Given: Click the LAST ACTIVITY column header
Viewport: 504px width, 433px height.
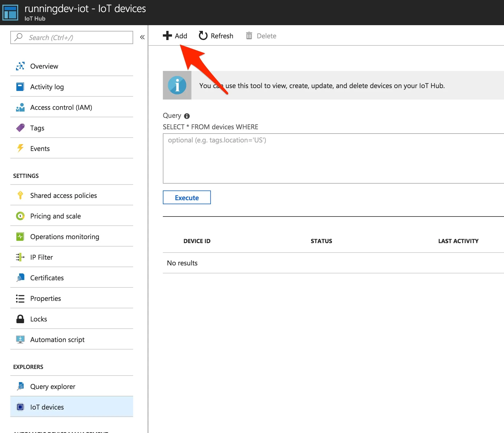Looking at the screenshot, I should [458, 241].
